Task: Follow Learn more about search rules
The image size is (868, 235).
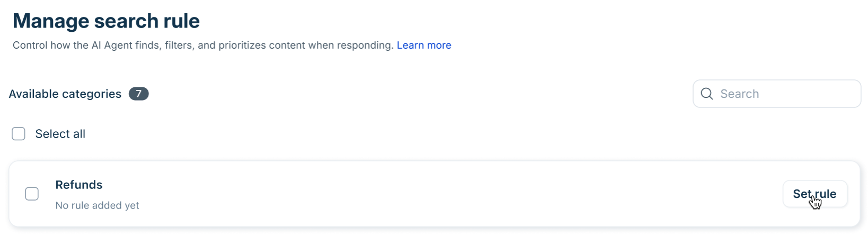Action: tap(424, 46)
